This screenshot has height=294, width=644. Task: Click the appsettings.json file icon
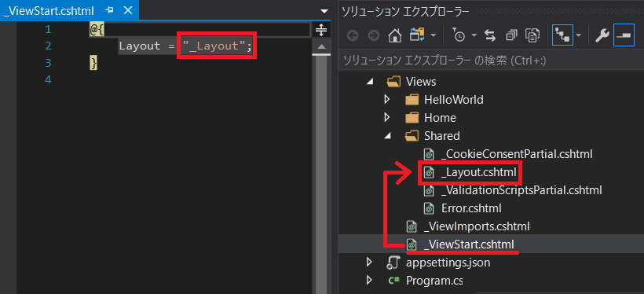coord(394,263)
